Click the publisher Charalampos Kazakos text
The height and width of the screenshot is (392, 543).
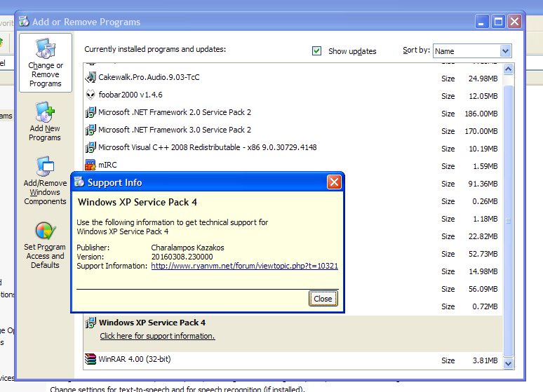click(187, 248)
